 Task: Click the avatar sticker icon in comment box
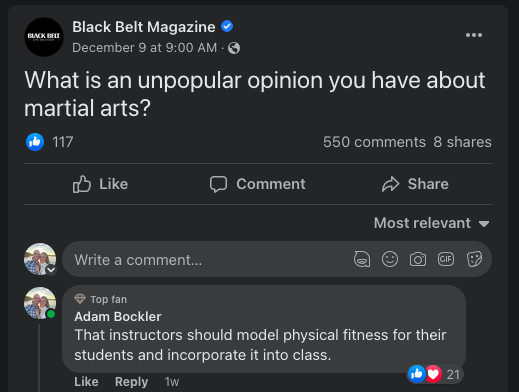pos(362,259)
